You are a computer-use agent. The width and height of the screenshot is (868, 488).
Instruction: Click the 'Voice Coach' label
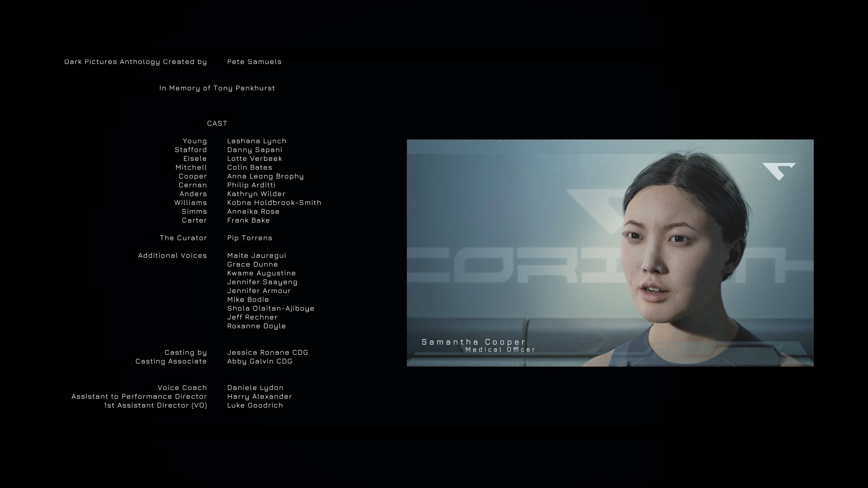tap(182, 388)
